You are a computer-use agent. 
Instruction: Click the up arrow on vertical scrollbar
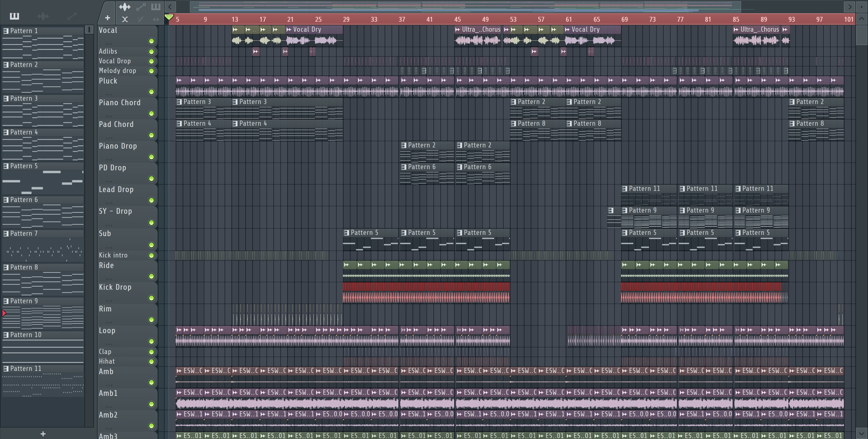(862, 19)
